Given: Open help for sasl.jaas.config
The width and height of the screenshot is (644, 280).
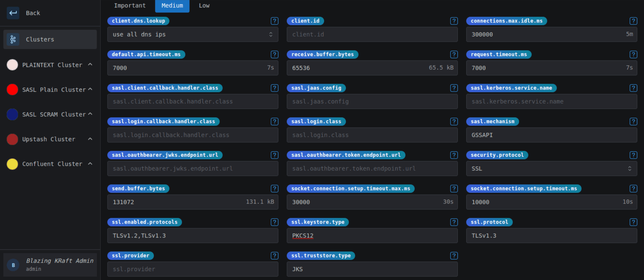Looking at the screenshot, I should click(454, 88).
